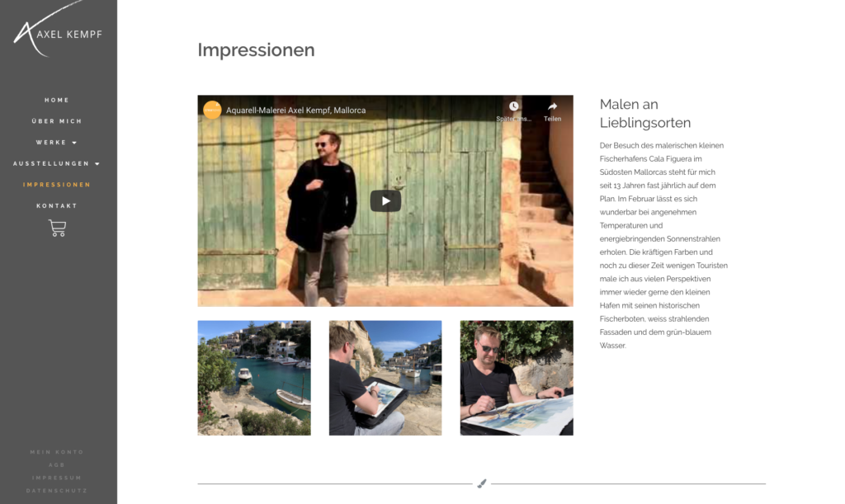This screenshot has height=504, width=845.
Task: Open the shopping cart icon
Action: tap(57, 228)
